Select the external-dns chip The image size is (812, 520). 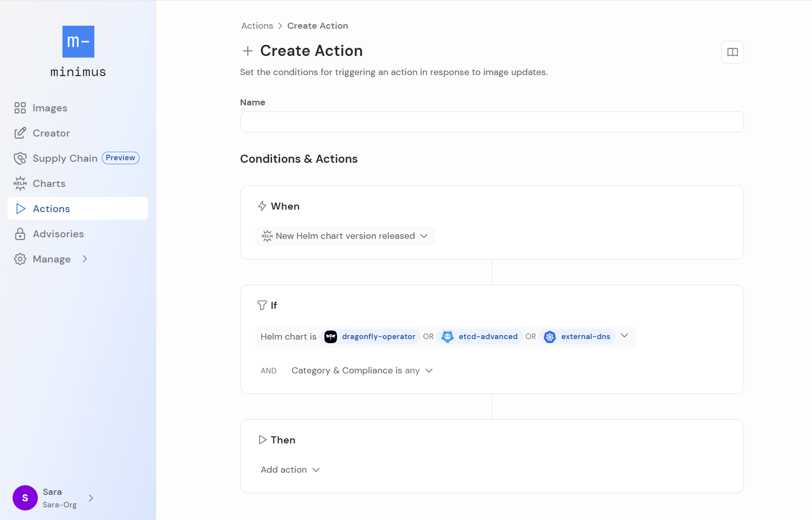(577, 337)
